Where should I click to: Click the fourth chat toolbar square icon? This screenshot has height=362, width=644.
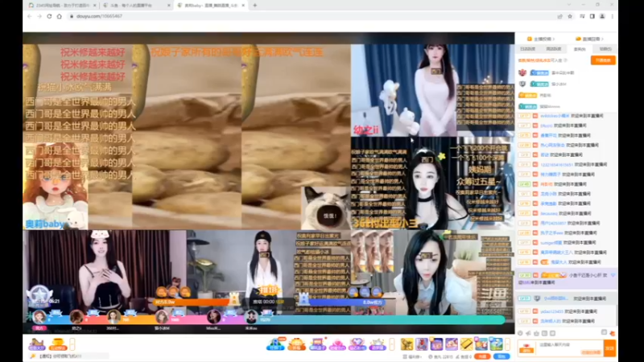pyautogui.click(x=545, y=333)
